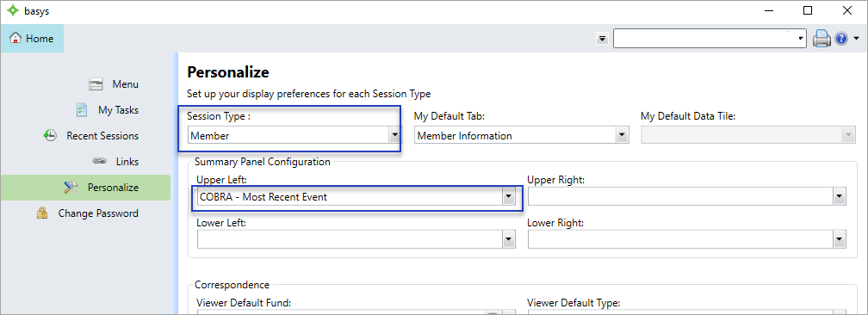Click the Viewer Default Fund label
Image resolution: width=868 pixels, height=315 pixels.
click(244, 303)
